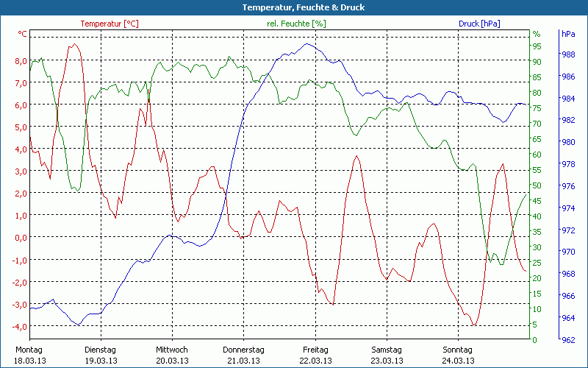The image size is (588, 368).
Task: Click the '6,0' temperature axis value
Action: pyautogui.click(x=21, y=105)
